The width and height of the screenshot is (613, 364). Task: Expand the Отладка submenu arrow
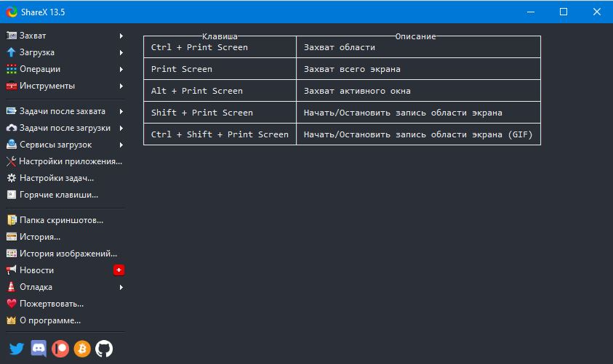point(121,287)
